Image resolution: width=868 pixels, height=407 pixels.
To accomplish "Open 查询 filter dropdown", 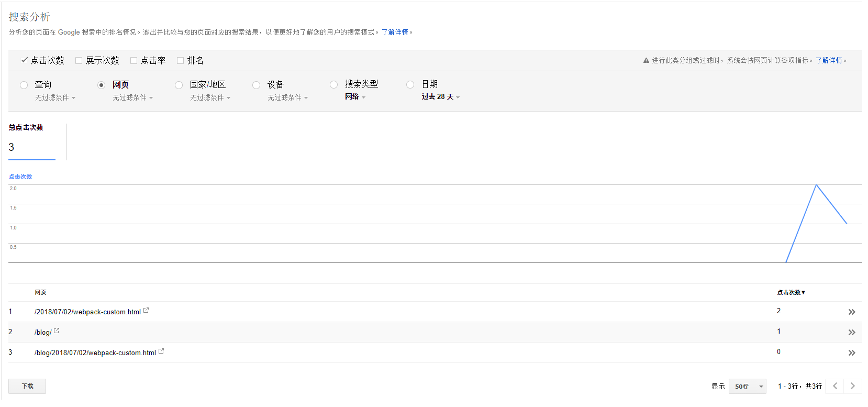I will click(55, 97).
